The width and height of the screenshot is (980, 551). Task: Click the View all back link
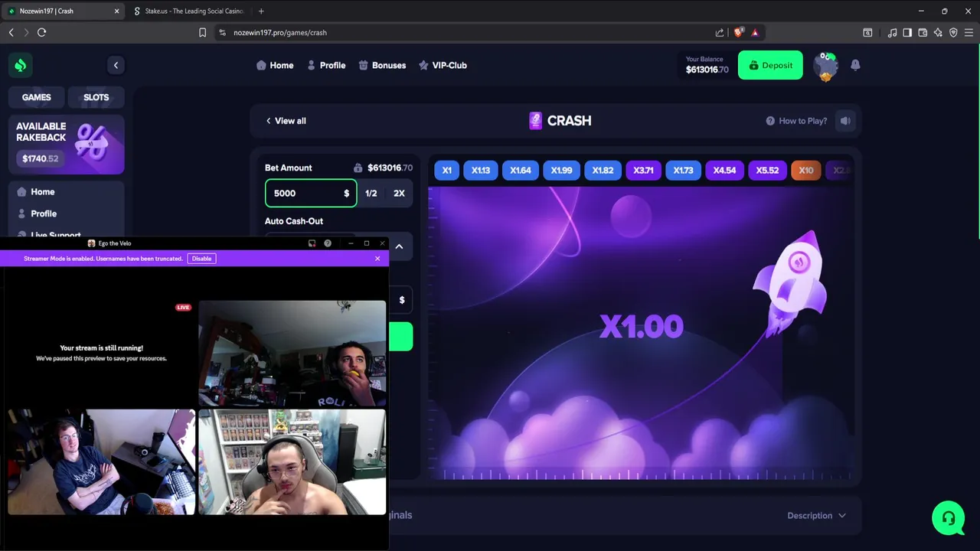(286, 121)
